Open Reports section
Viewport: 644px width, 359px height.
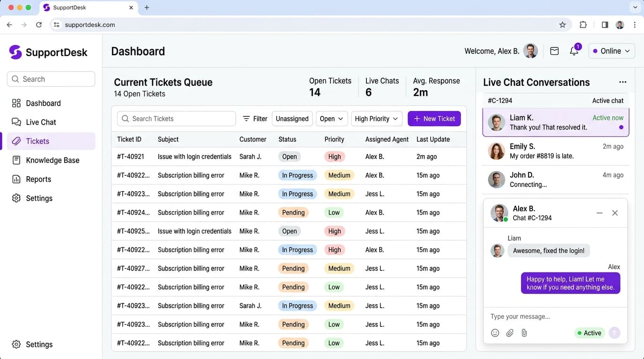click(51, 179)
